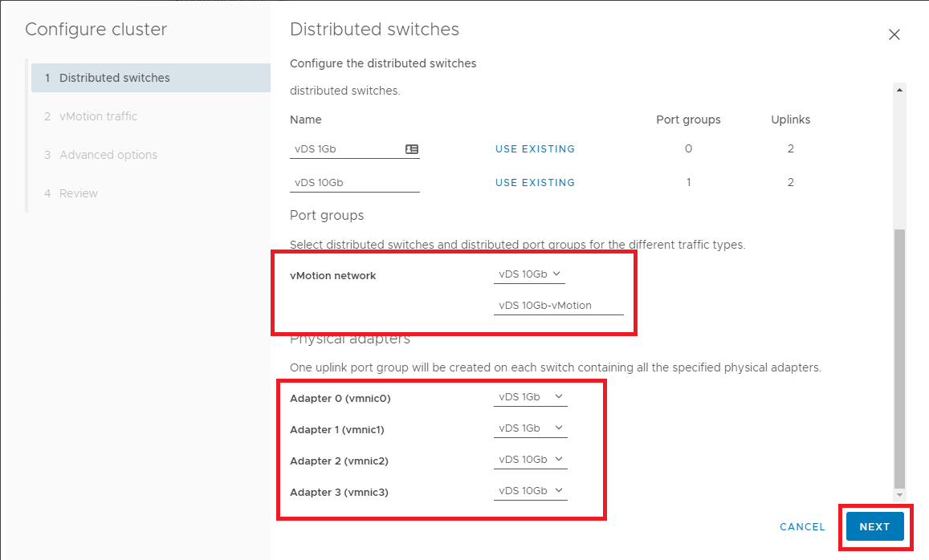Open Adapter 3 (vmnic3) switch dropdown
Image resolution: width=929 pixels, height=560 pixels.
tap(530, 491)
